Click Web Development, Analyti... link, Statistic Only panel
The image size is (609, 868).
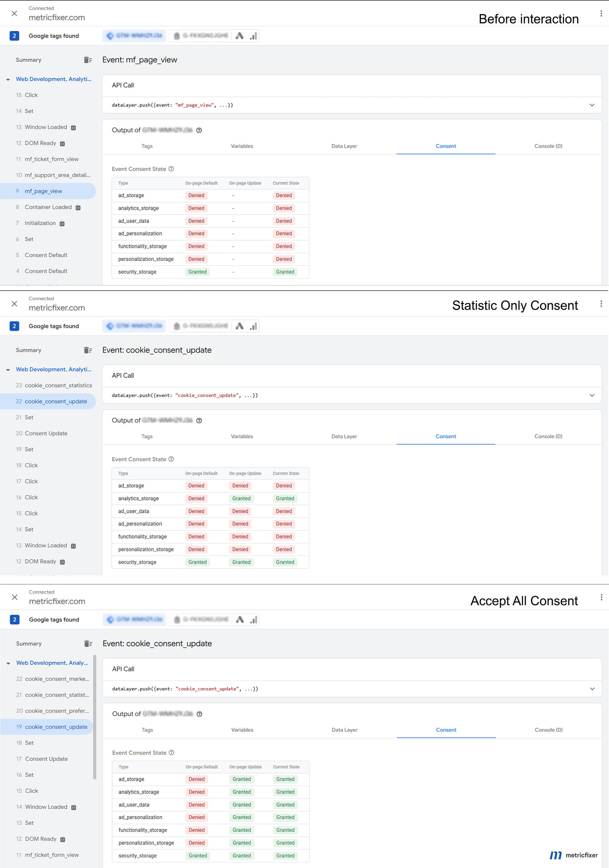click(54, 370)
